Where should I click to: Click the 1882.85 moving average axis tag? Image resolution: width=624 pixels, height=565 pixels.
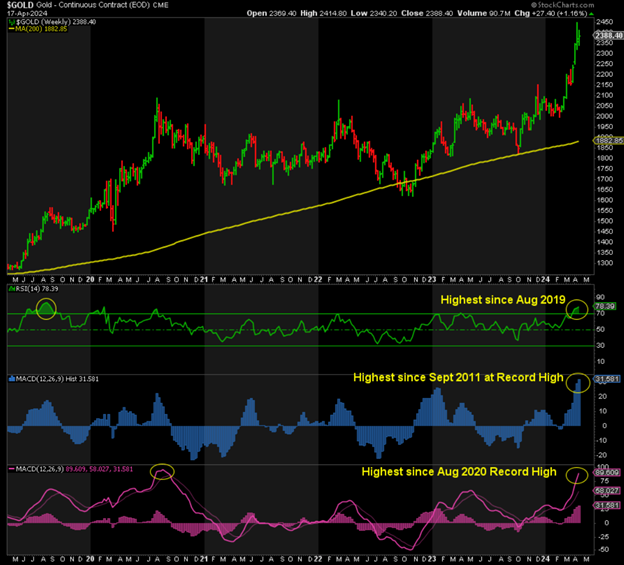click(608, 140)
